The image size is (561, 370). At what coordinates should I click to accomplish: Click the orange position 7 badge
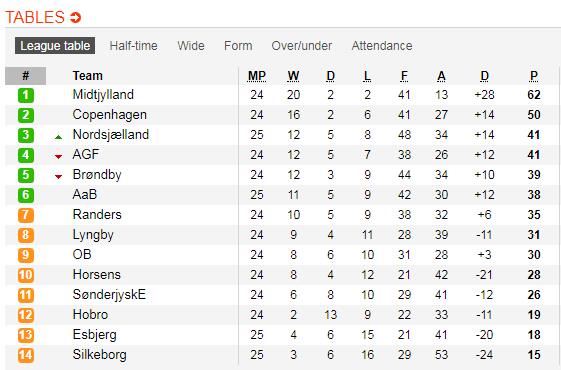[26, 215]
